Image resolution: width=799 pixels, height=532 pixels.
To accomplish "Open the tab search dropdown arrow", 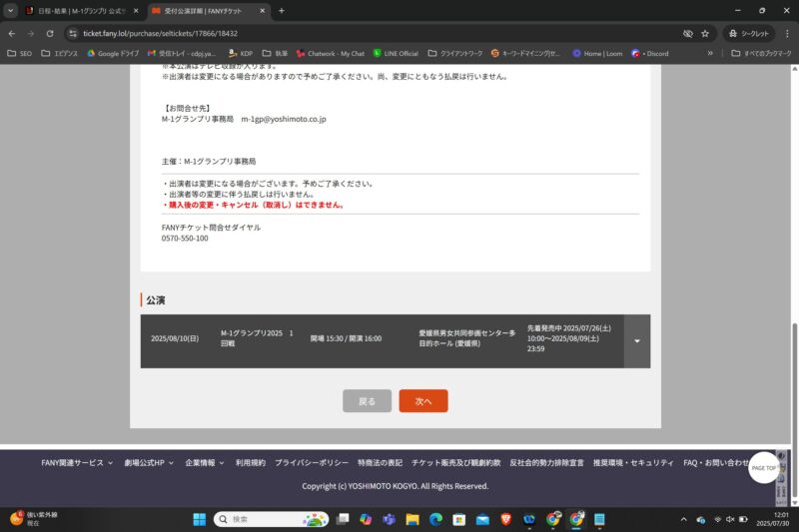I will [x=10, y=11].
